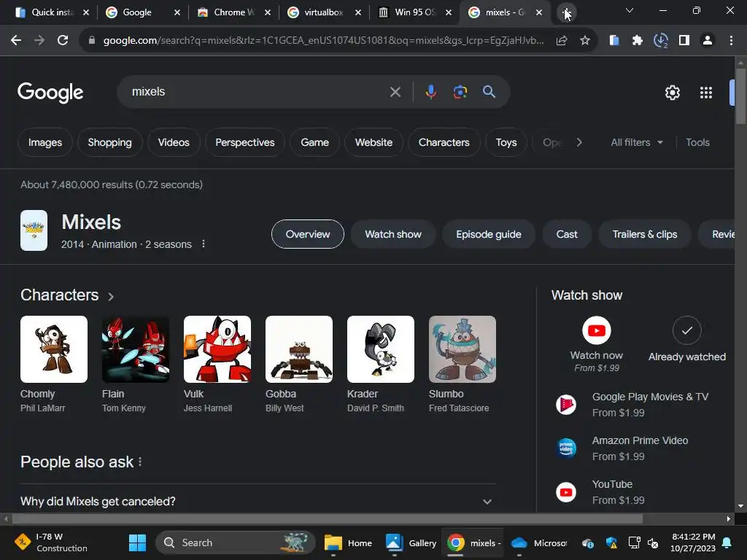747x560 pixels.
Task: Open the All filters dropdown
Action: (x=637, y=142)
